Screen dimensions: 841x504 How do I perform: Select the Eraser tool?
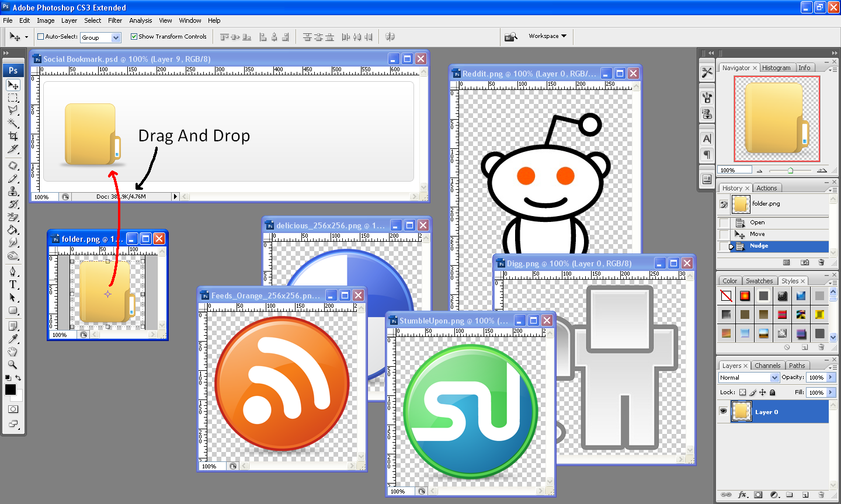(x=13, y=217)
